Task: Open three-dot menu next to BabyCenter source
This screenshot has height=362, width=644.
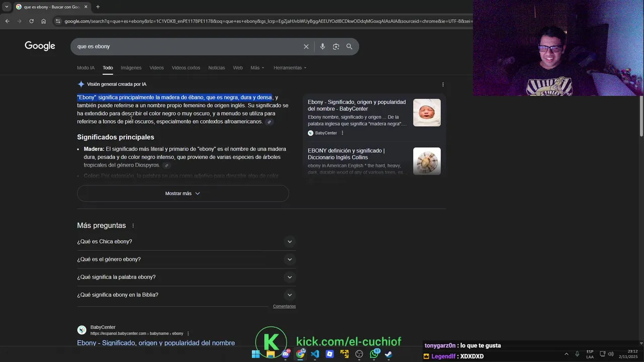Action: point(342,133)
